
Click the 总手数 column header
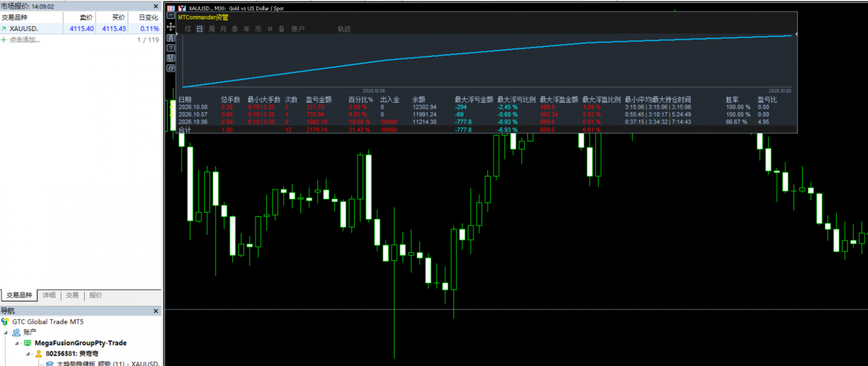(230, 100)
